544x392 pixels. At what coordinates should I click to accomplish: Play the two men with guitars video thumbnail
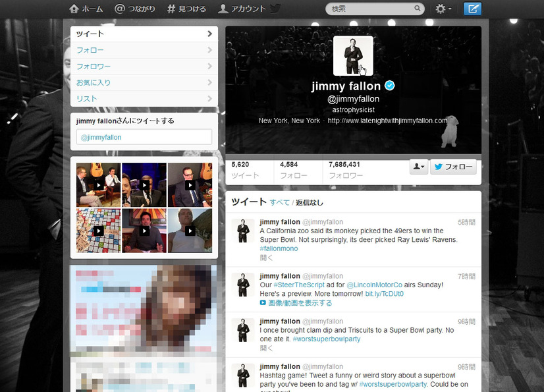[x=99, y=184]
